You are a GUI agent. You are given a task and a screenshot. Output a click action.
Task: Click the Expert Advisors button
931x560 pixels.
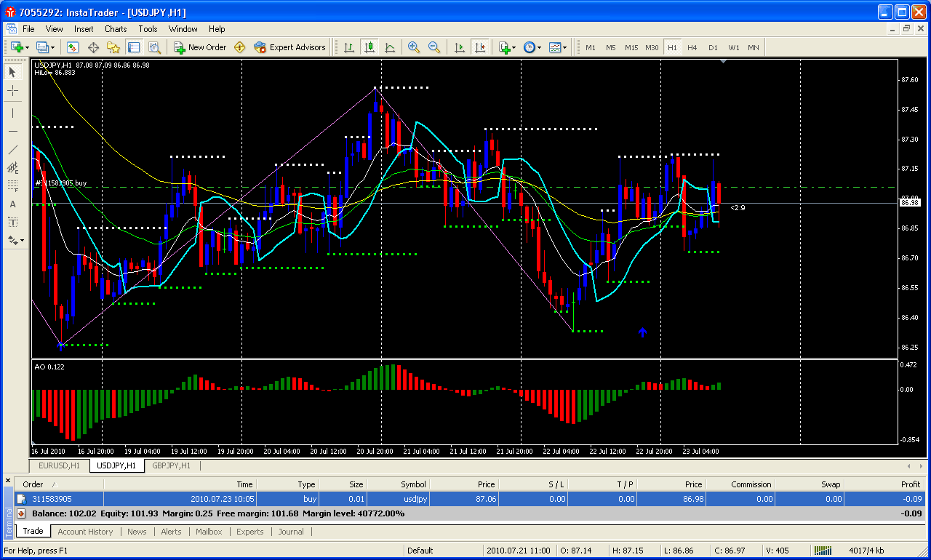pyautogui.click(x=289, y=47)
